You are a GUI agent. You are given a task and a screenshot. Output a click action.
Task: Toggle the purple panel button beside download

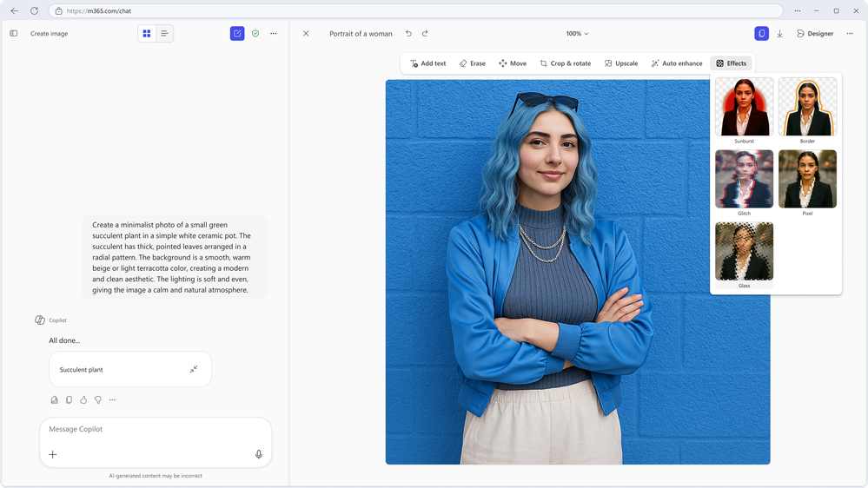(x=761, y=34)
